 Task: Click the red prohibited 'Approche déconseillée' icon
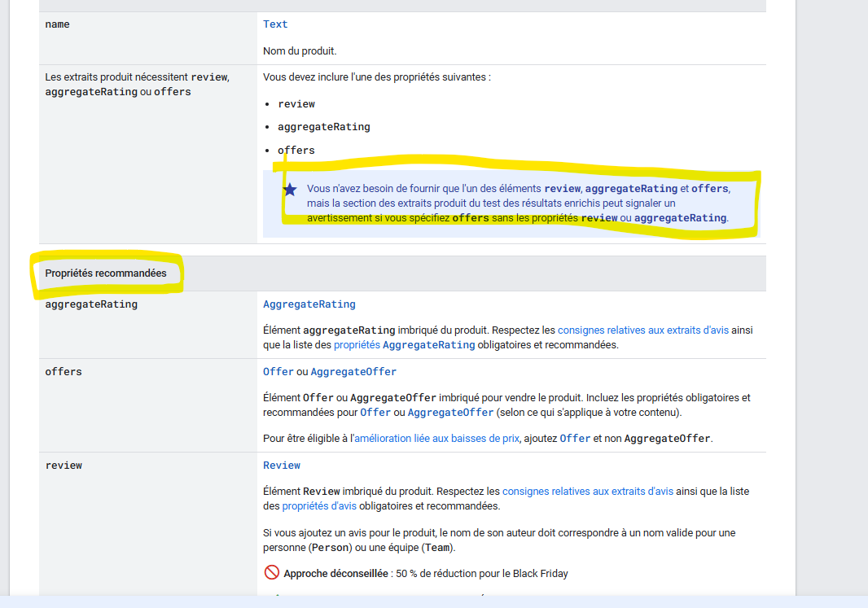coord(272,572)
